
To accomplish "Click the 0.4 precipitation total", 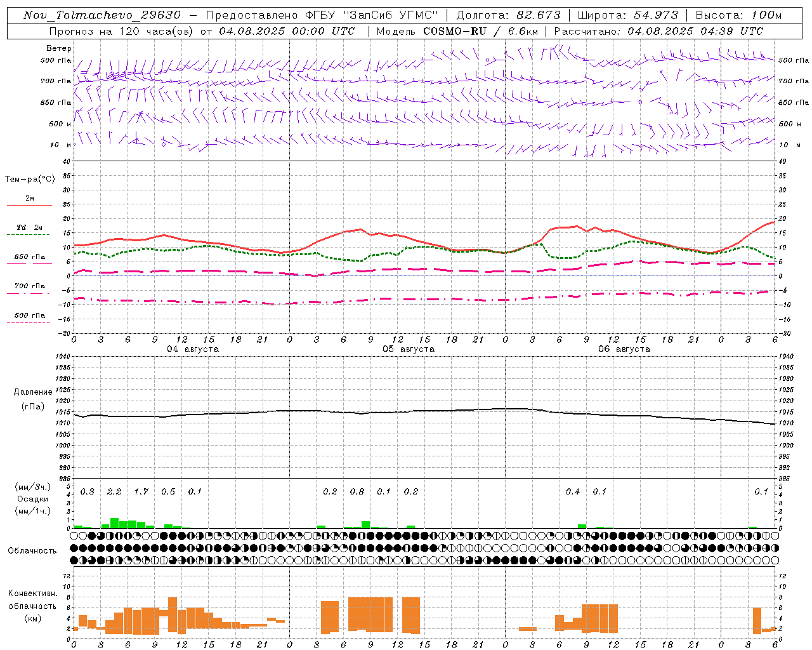I will pos(573,491).
